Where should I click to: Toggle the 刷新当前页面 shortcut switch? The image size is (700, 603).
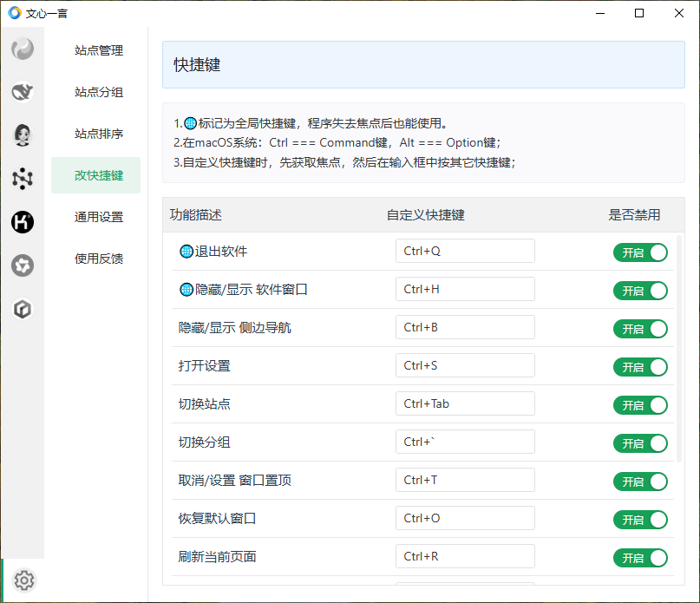coord(640,558)
